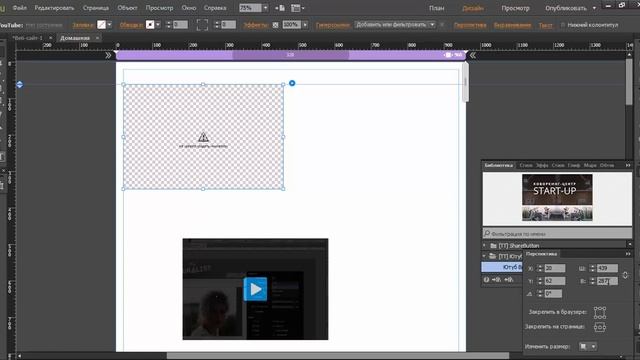Open the Изменить размер dropdown
This screenshot has height=360, width=640.
pos(588,347)
